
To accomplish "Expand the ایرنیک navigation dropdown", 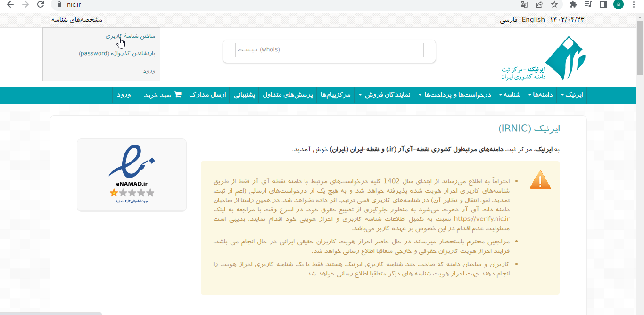I will 571,95.
